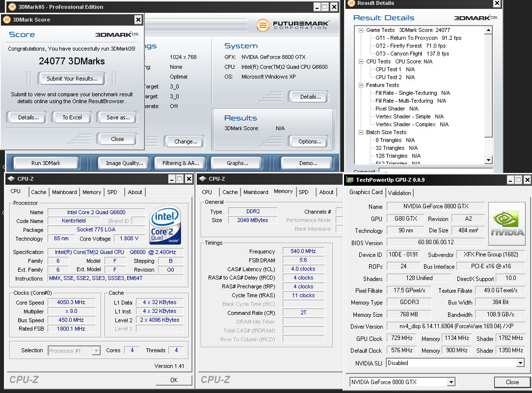Select Vertex Shader - Complex row
The image size is (532, 393).
412,124
